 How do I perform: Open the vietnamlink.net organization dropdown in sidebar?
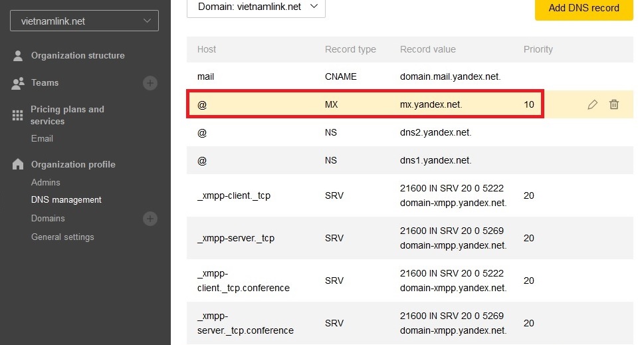pos(84,21)
